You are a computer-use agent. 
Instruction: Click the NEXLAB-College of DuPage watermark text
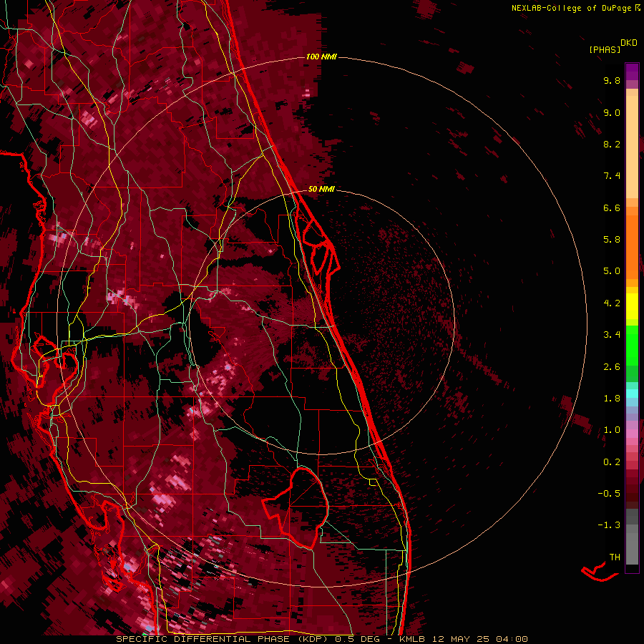pyautogui.click(x=575, y=8)
